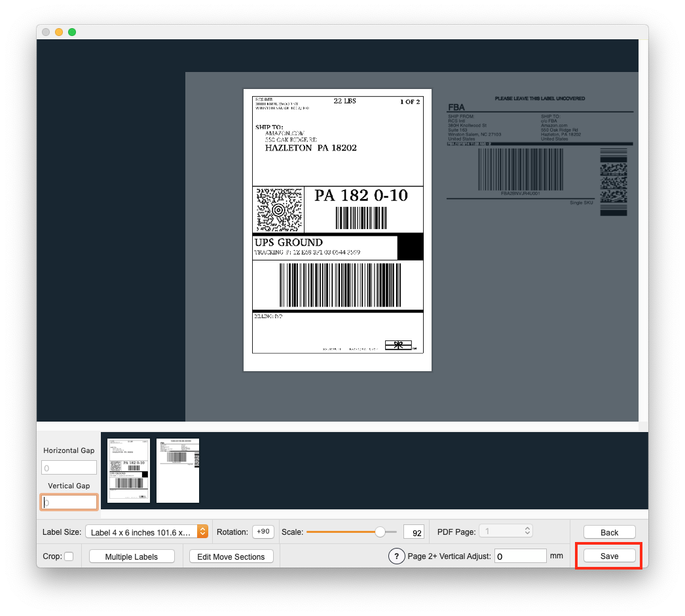Focus the Scale value field showing 92
685x616 pixels.
[x=414, y=532]
